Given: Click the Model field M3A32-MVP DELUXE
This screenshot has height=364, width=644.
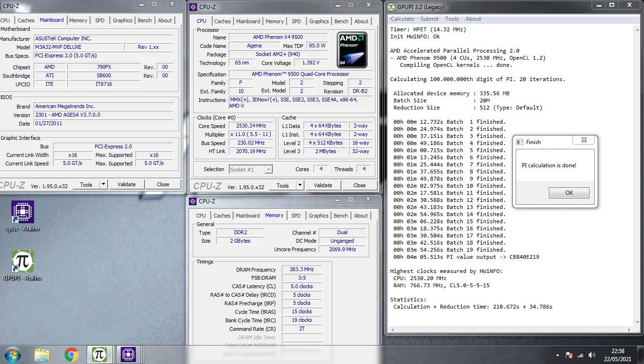Looking at the screenshot, I should click(x=78, y=47).
